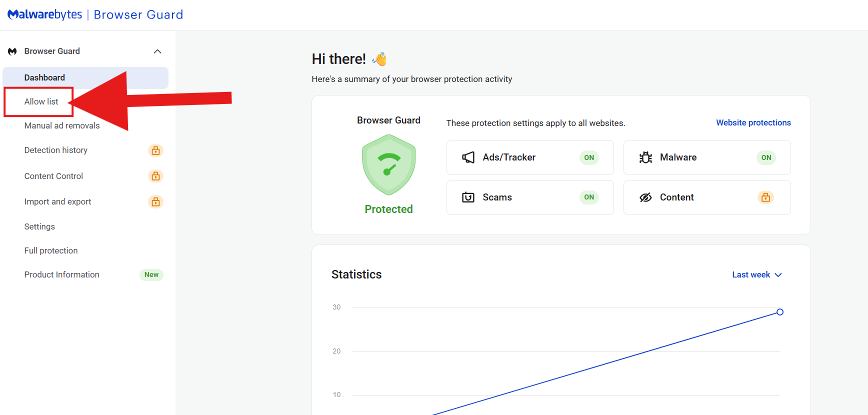The height and width of the screenshot is (415, 868).
Task: Open the Allow list page
Action: tap(41, 101)
